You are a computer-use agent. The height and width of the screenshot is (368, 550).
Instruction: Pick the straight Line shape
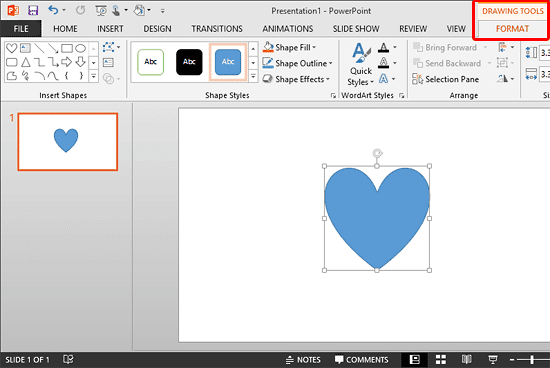click(x=39, y=48)
